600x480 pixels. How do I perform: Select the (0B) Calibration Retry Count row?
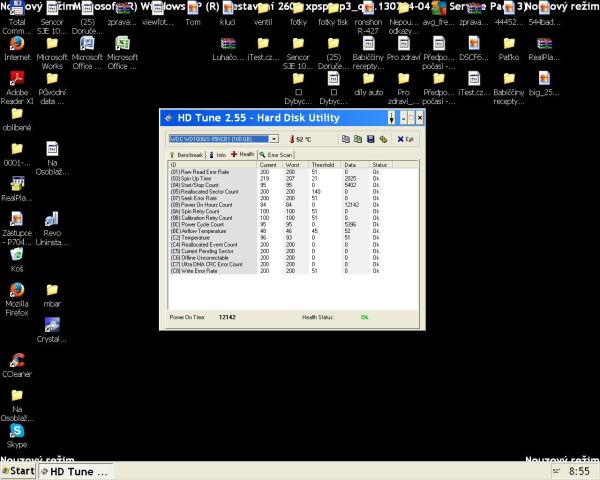click(281, 218)
